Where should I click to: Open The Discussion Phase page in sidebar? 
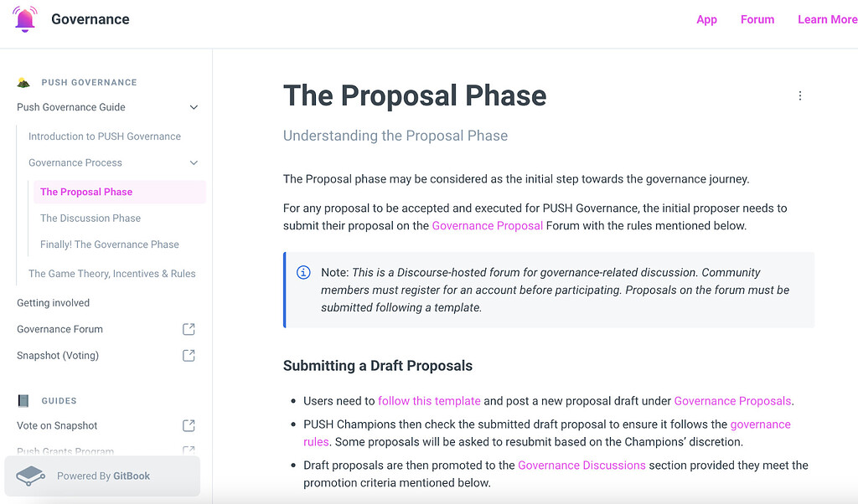(x=90, y=218)
